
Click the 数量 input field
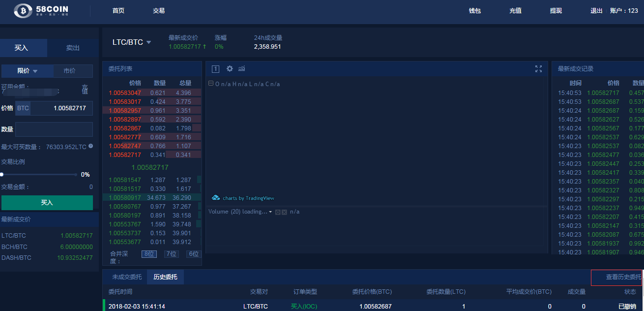(x=54, y=129)
